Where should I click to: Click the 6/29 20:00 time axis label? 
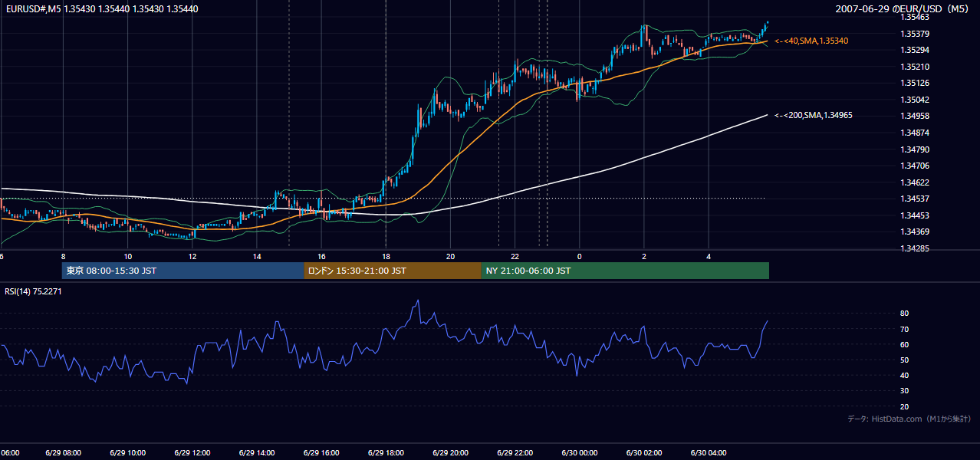pos(450,453)
